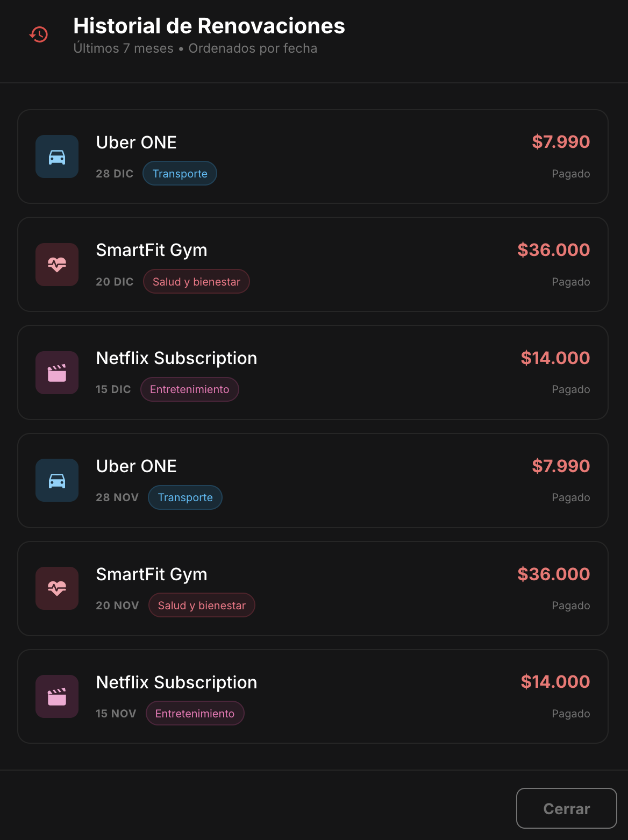The image size is (628, 840).
Task: Click car icon on 28 NOV Uber ONE
Action: coord(57,480)
